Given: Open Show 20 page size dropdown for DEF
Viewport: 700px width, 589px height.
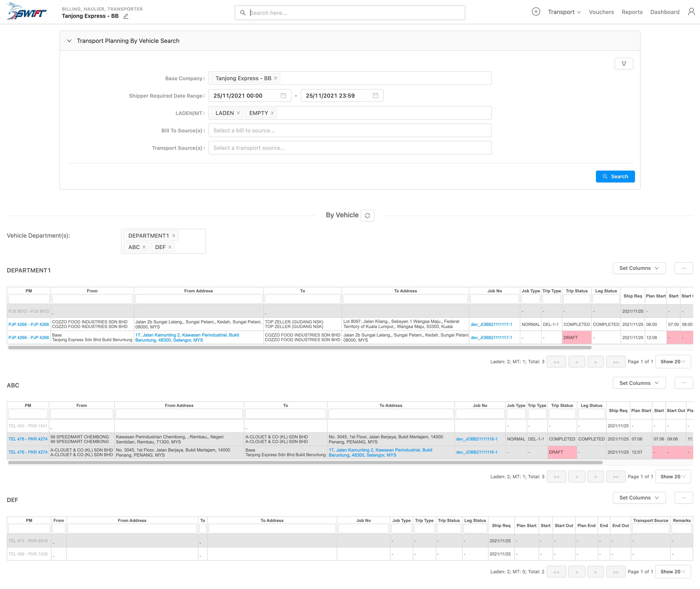Looking at the screenshot, I should coord(673,572).
